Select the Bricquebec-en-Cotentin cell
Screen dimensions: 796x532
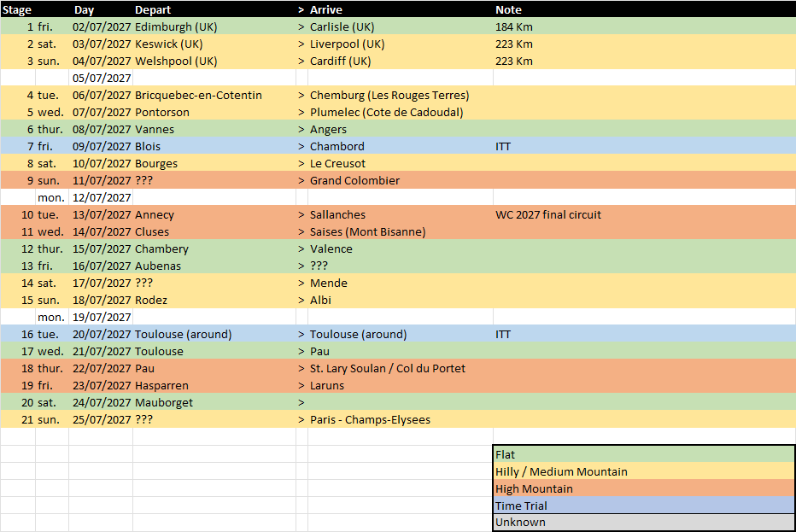[x=214, y=96]
